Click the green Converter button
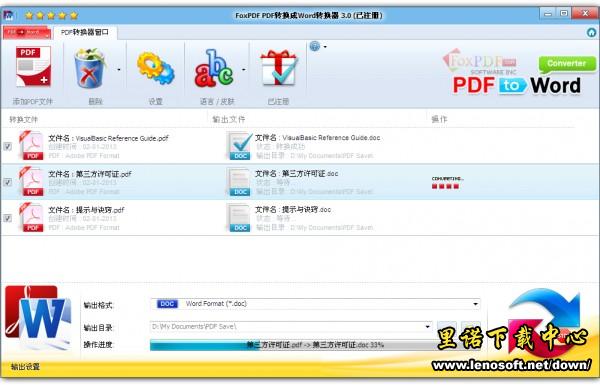This screenshot has width=600, height=385. click(567, 64)
